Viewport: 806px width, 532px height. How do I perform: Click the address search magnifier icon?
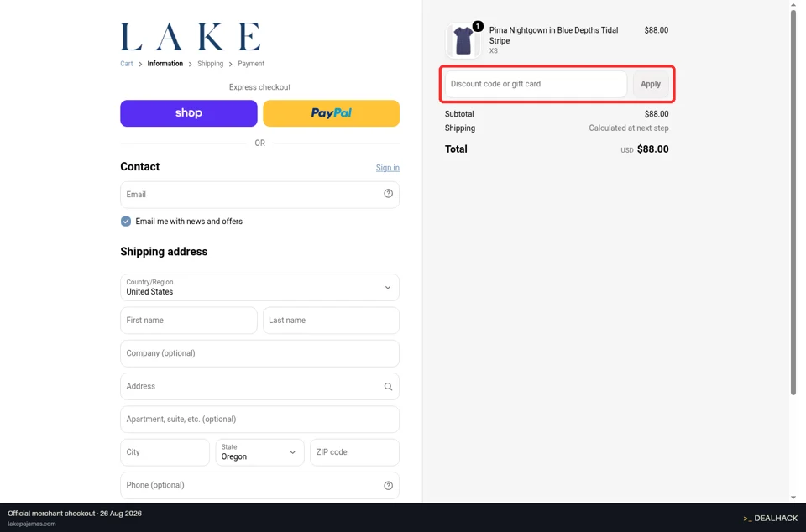(388, 387)
